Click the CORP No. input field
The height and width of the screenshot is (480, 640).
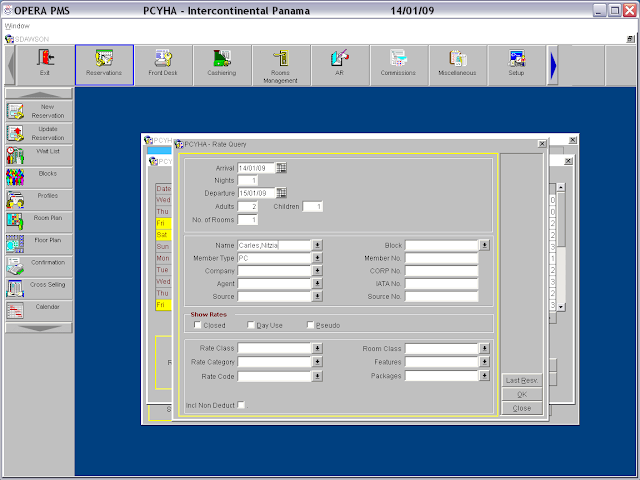441,271
